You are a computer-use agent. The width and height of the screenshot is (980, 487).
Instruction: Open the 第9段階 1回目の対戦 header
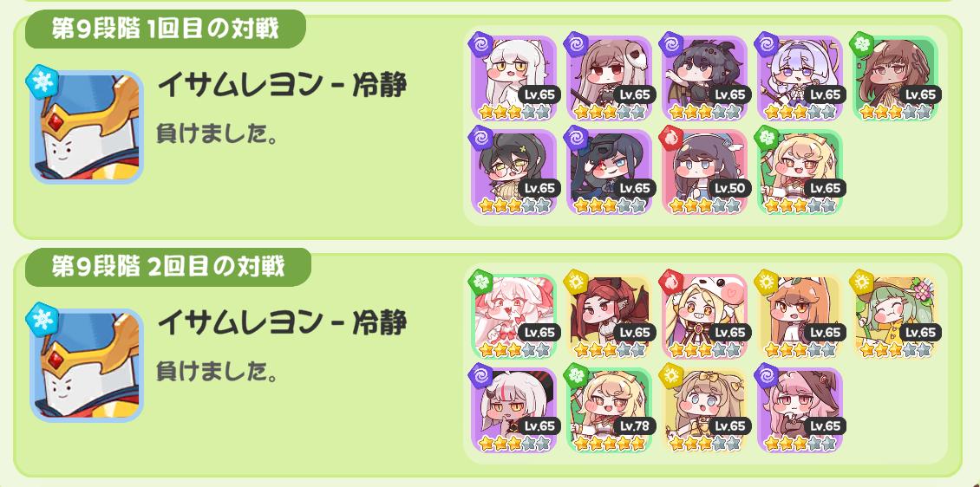click(165, 29)
